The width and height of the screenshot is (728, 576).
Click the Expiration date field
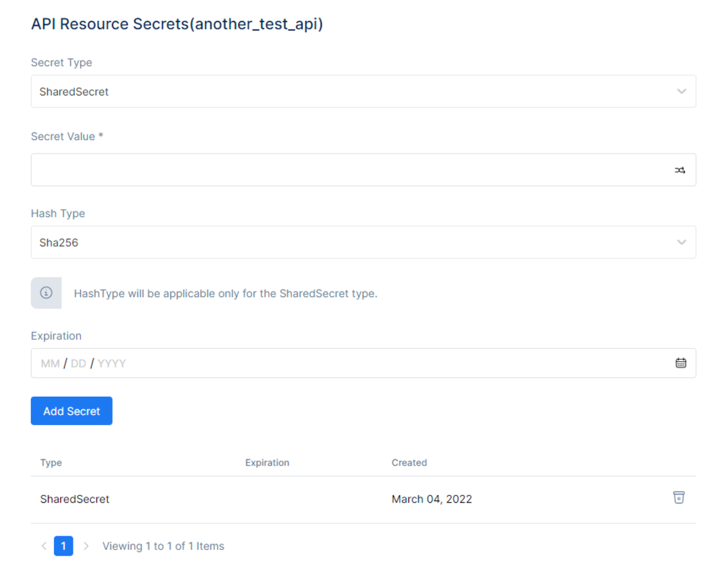[363, 363]
